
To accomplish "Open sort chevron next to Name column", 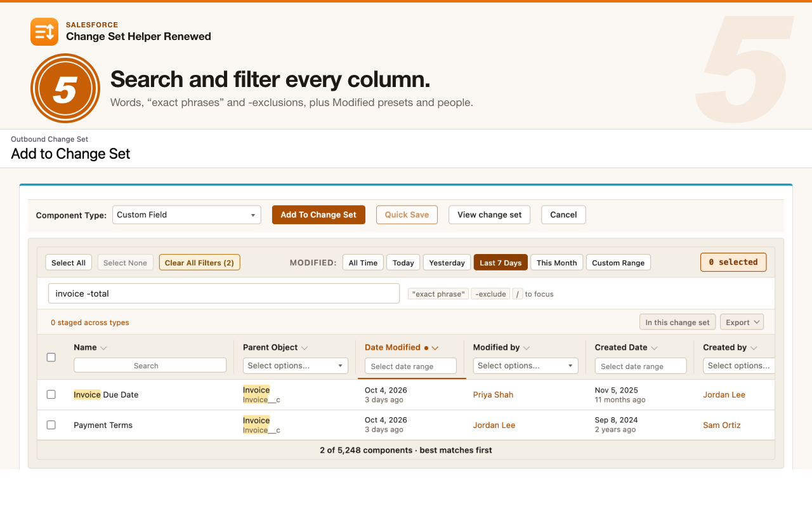I will click(x=104, y=348).
